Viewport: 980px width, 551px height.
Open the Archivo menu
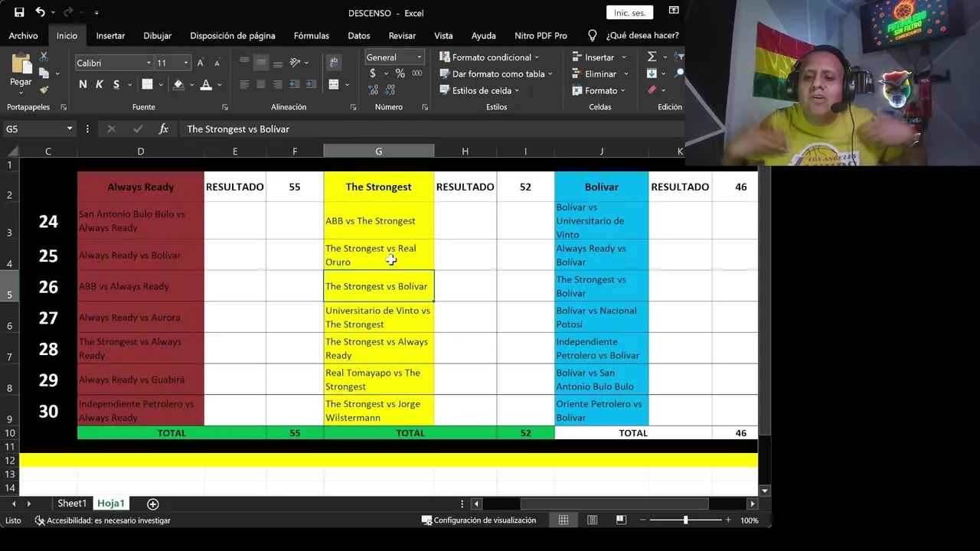click(24, 35)
